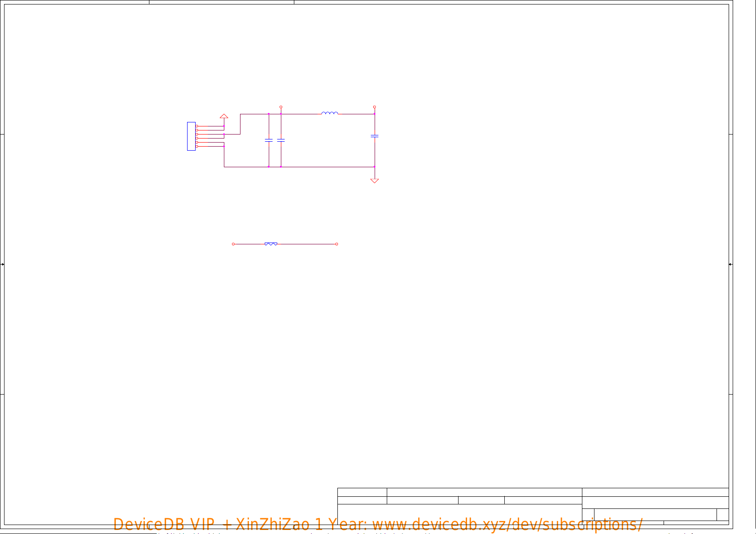Select the top-left cell of the title block
This screenshot has height=534, width=756.
(362, 492)
